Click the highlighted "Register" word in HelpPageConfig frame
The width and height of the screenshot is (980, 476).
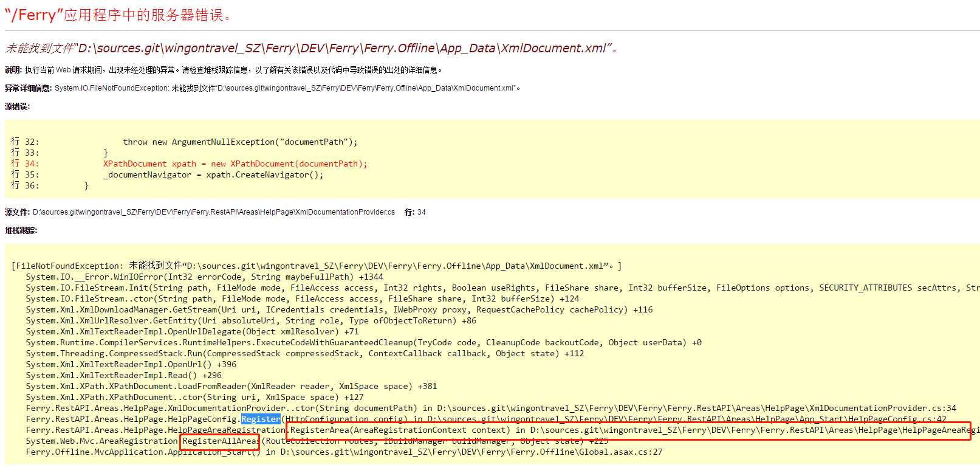click(x=261, y=419)
